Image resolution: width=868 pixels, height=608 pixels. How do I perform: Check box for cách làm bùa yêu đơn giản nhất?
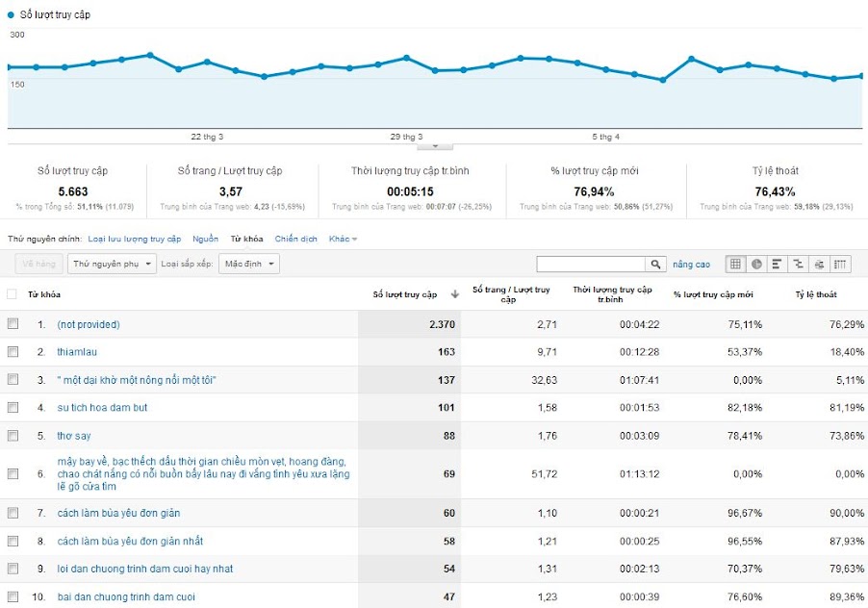[x=13, y=541]
